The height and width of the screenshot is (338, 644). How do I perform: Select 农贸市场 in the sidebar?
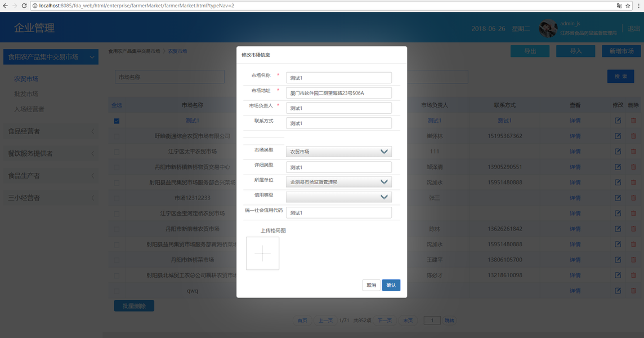point(26,78)
